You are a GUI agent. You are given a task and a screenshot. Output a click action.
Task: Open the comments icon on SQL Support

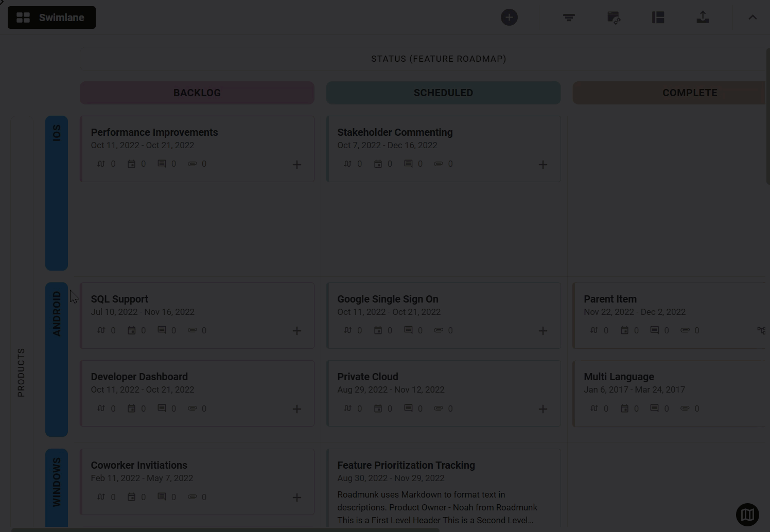pos(163,330)
